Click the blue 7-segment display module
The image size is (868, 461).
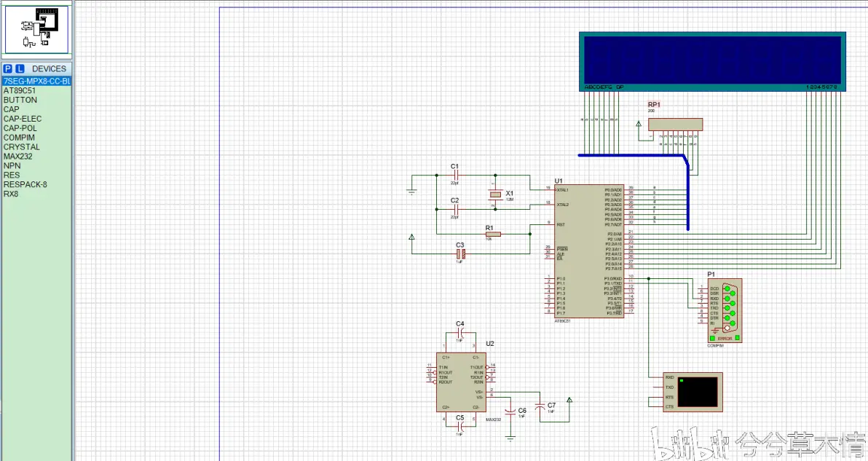712,61
